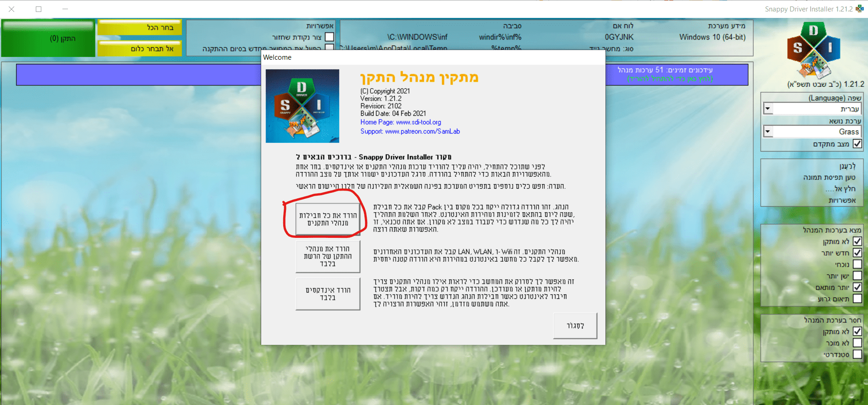Enable the current drivers checkbox (נוכחי)
This screenshot has height=405, width=868.
[x=857, y=264]
